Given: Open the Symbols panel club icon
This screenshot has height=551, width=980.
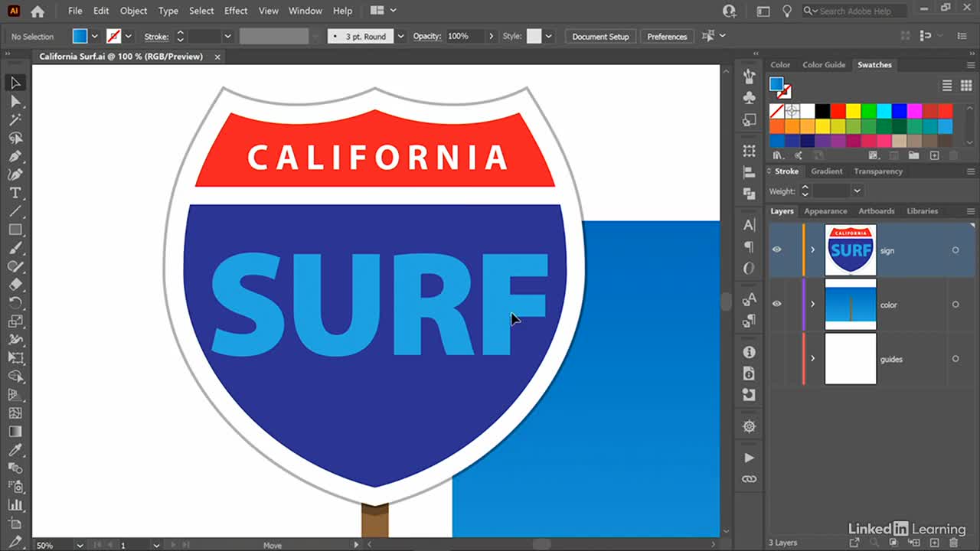Looking at the screenshot, I should (749, 98).
